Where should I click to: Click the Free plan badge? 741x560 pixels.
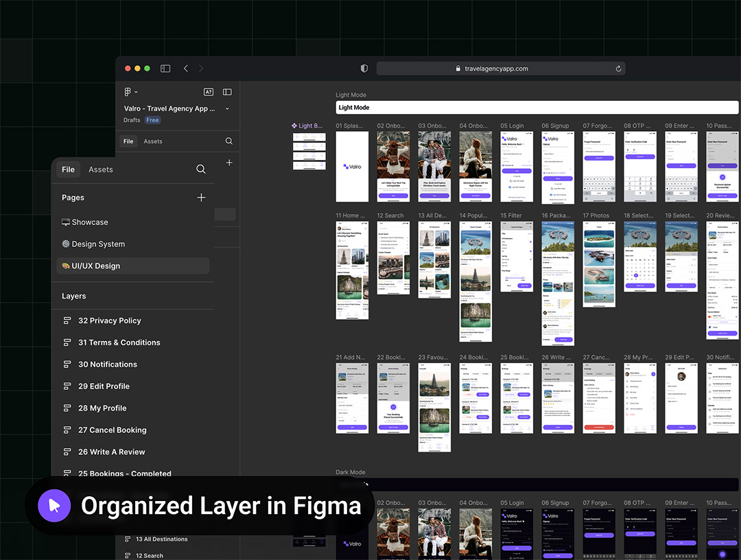[x=152, y=120]
